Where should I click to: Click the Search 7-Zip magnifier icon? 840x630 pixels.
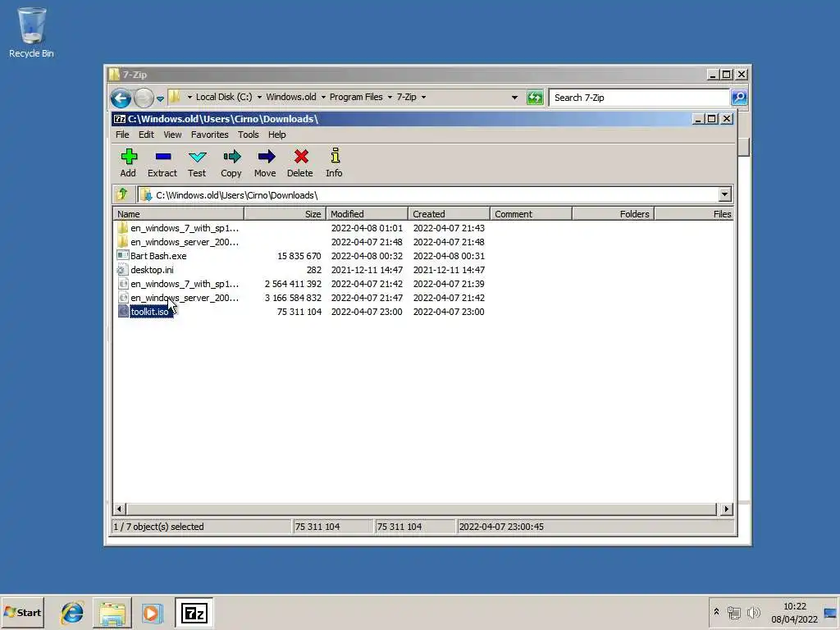pyautogui.click(x=739, y=98)
